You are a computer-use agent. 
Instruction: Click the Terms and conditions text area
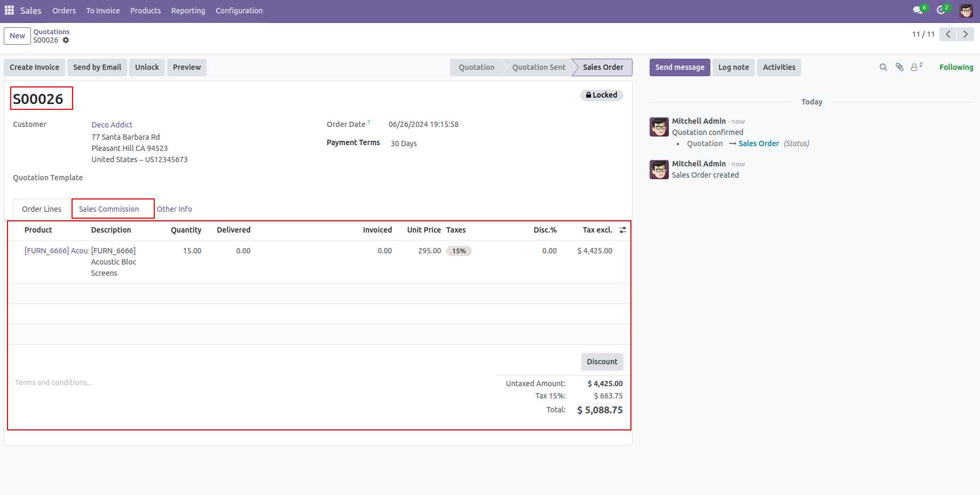(x=53, y=382)
